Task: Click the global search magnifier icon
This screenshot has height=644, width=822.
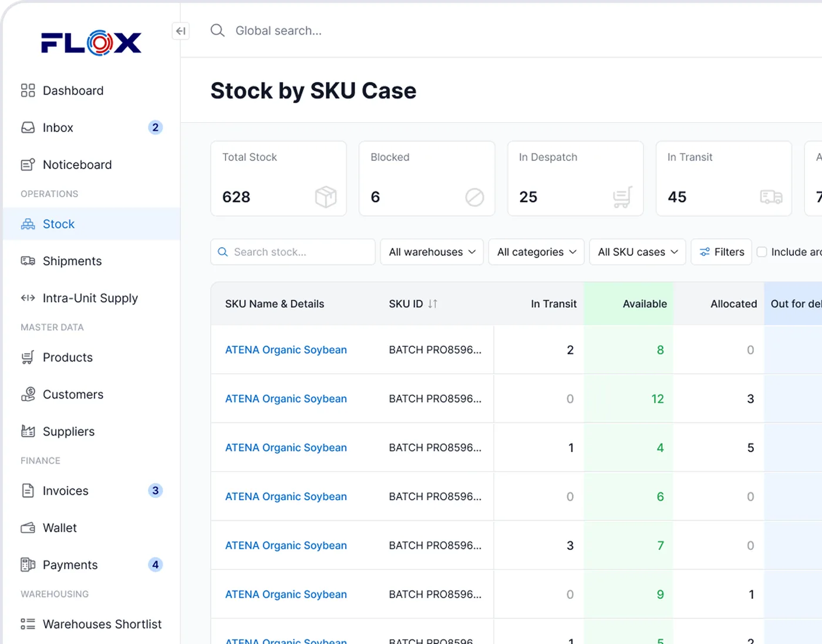Action: tap(217, 31)
